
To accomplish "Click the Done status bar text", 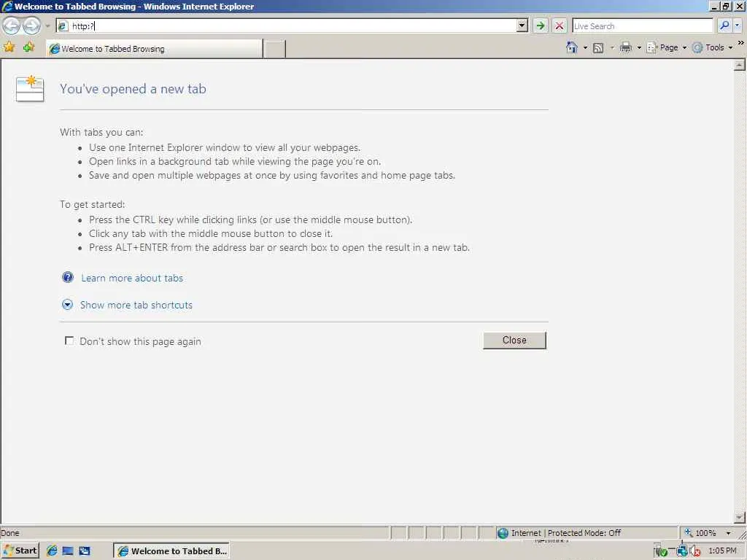I will 10,533.
